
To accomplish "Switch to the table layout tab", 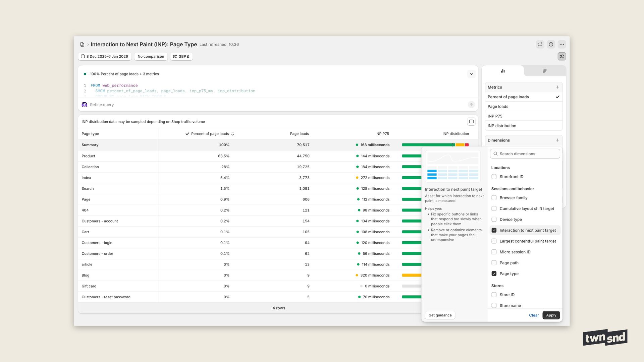I will pos(545,71).
